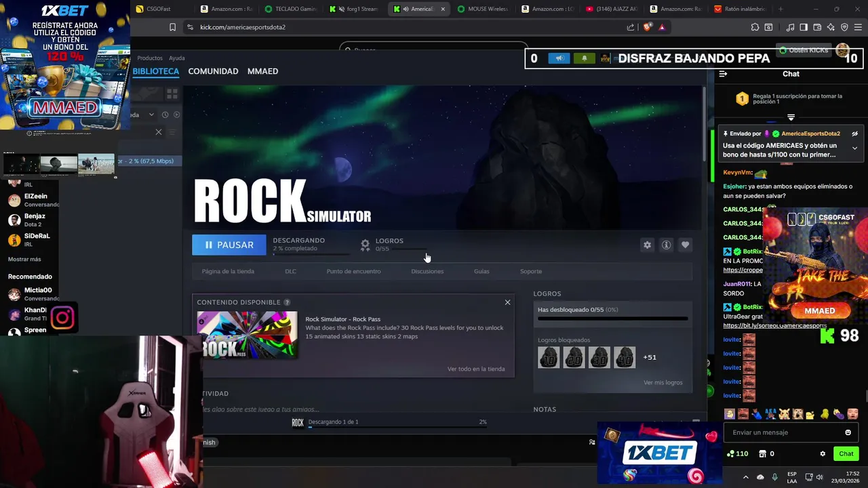Open the 110 channel points balance
The height and width of the screenshot is (488, 868).
point(737,453)
